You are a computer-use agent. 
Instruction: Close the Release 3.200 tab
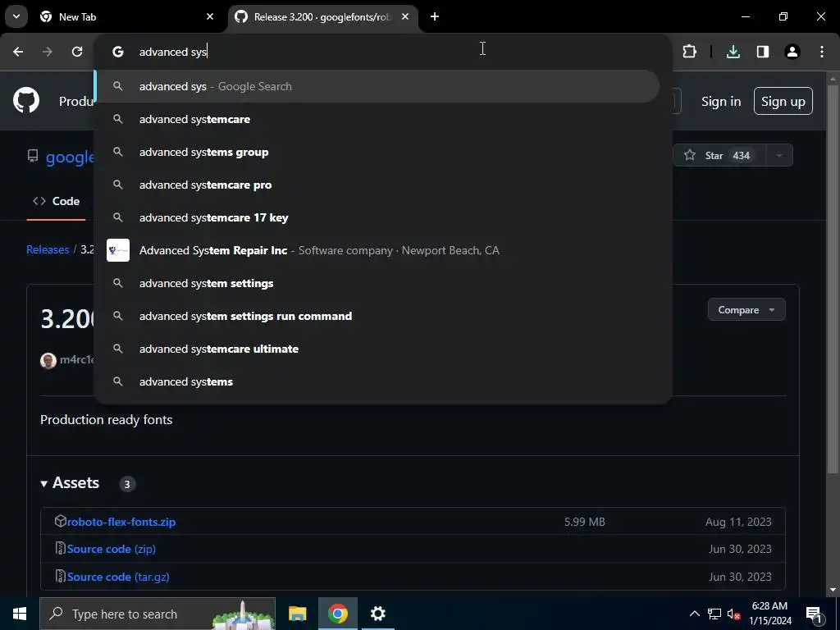[x=405, y=16]
